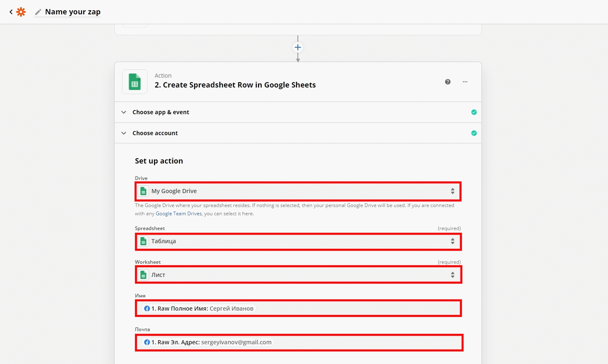608x364 pixels.
Task: Click the Set up action heading
Action: [159, 161]
